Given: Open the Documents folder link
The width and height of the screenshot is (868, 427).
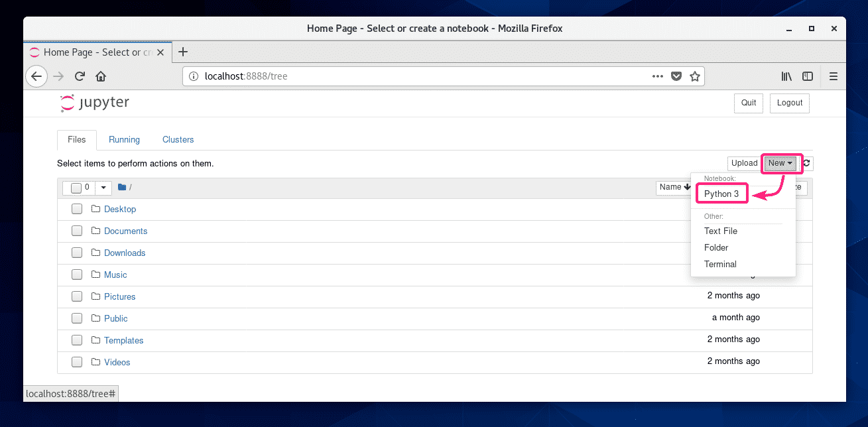Looking at the screenshot, I should pos(125,231).
